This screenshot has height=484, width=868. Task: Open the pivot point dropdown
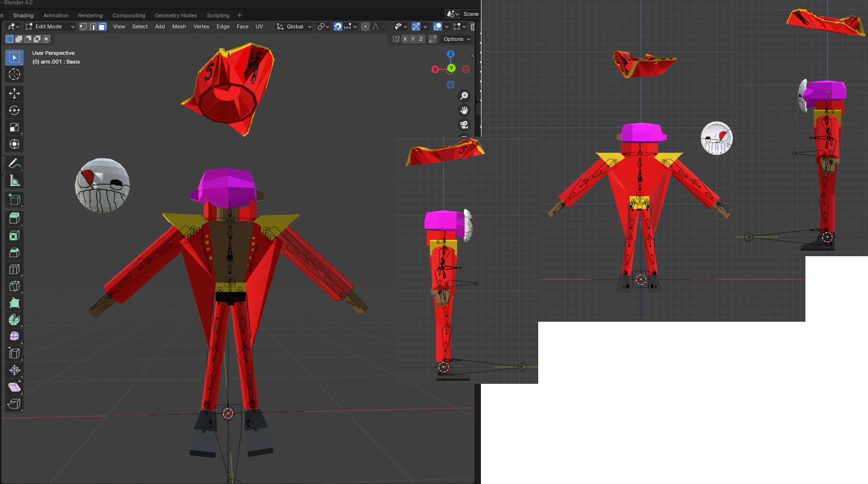(x=324, y=26)
